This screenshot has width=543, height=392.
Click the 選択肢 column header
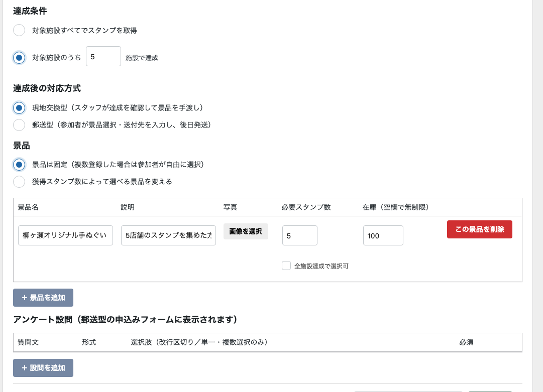pos(199,342)
